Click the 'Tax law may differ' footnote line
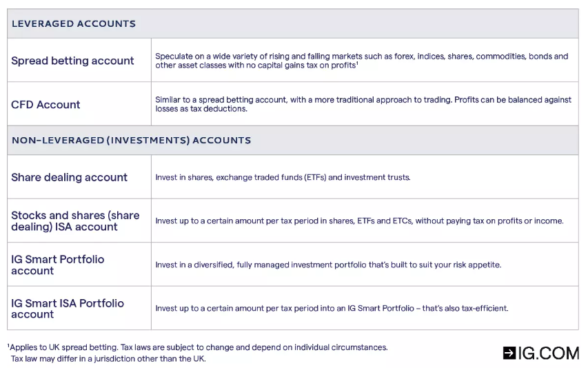Image resolution: width=588 pixels, height=368 pixels. click(108, 358)
